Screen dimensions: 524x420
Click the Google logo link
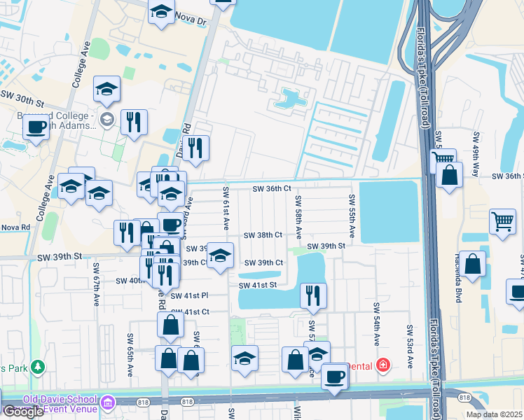(x=23, y=412)
